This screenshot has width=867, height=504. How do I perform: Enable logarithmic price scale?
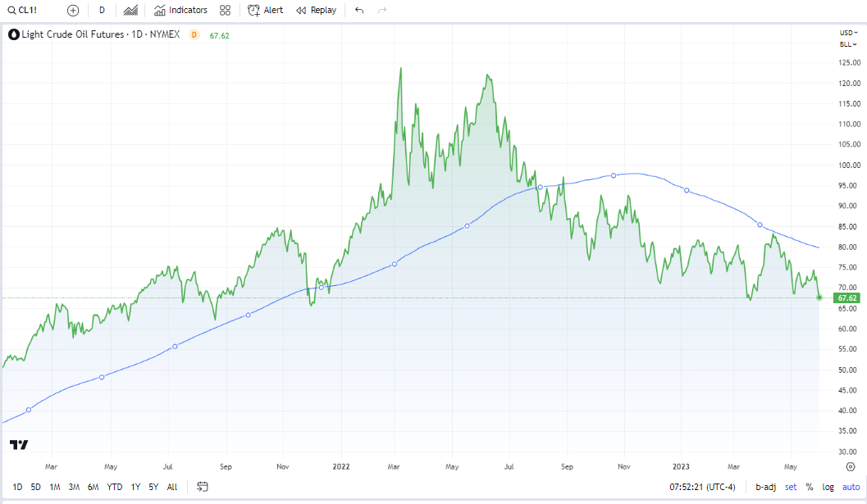pyautogui.click(x=828, y=487)
